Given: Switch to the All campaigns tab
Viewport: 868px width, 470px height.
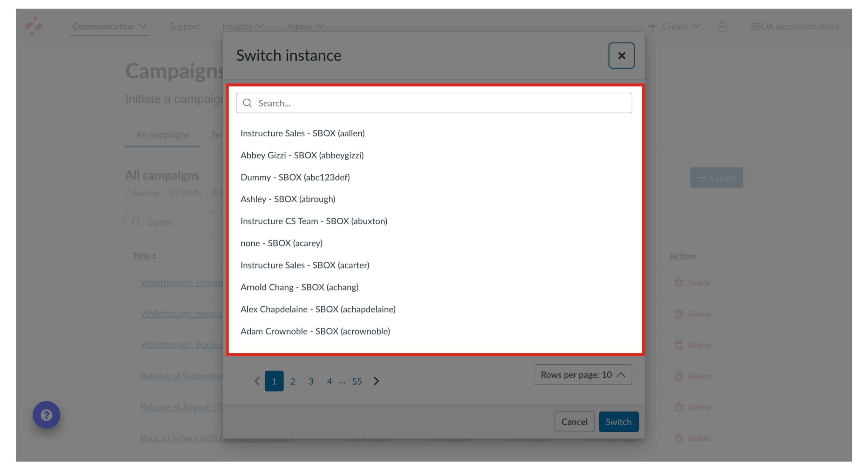Looking at the screenshot, I should coord(162,135).
